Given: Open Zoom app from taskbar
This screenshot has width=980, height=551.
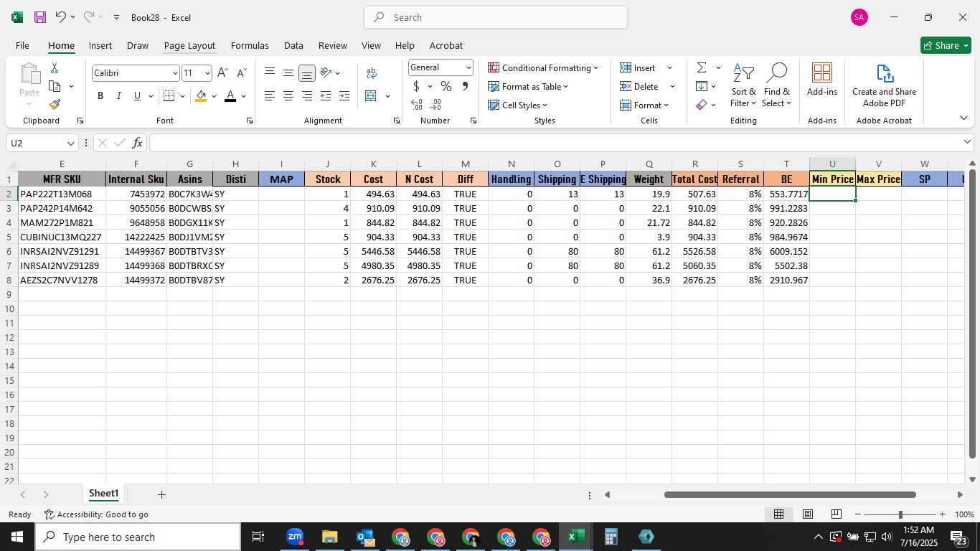Looking at the screenshot, I should (295, 537).
